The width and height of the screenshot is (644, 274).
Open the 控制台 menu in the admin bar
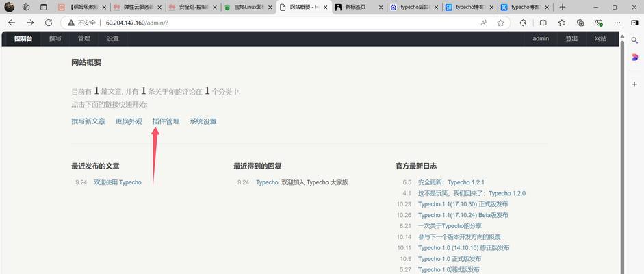pos(23,38)
